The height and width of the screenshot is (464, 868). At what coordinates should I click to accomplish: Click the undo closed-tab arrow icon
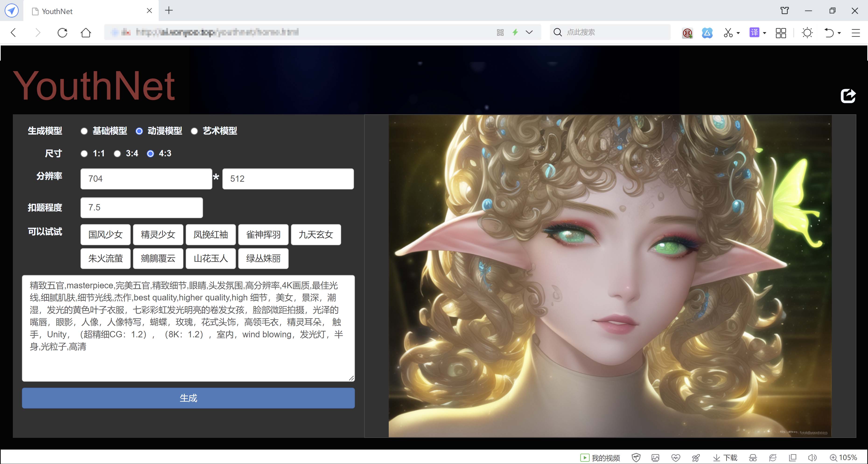(x=829, y=33)
